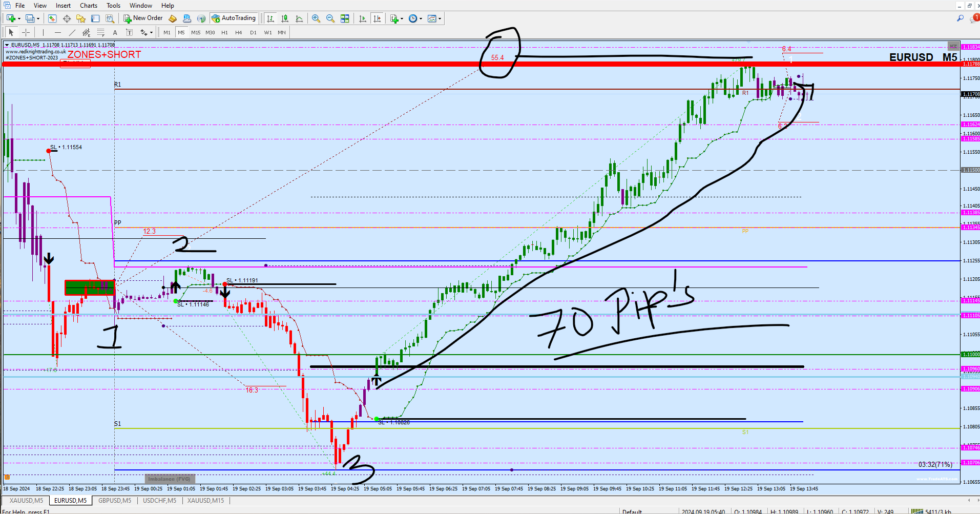Toggle chart shift option
980x514 pixels.
378,18
